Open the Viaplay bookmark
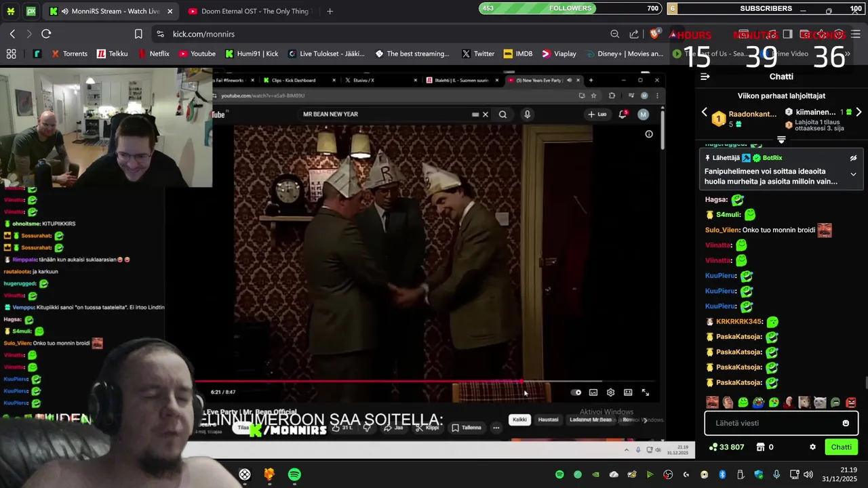 point(559,54)
